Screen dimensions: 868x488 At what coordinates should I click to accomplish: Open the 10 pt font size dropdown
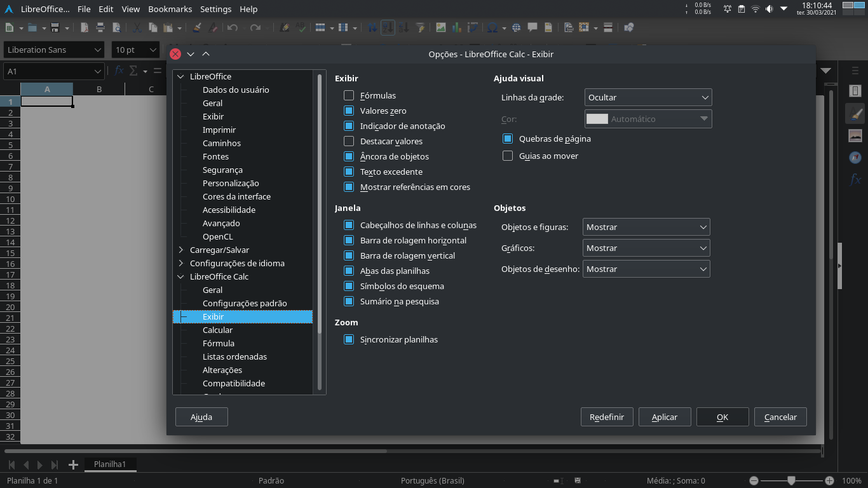(135, 50)
